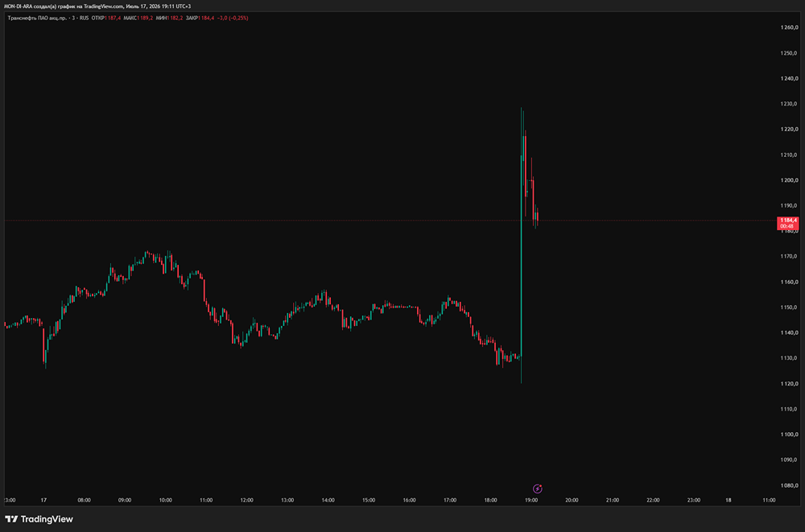Click the 19:00 label on the time axis
The image size is (805, 532).
[x=530, y=500]
